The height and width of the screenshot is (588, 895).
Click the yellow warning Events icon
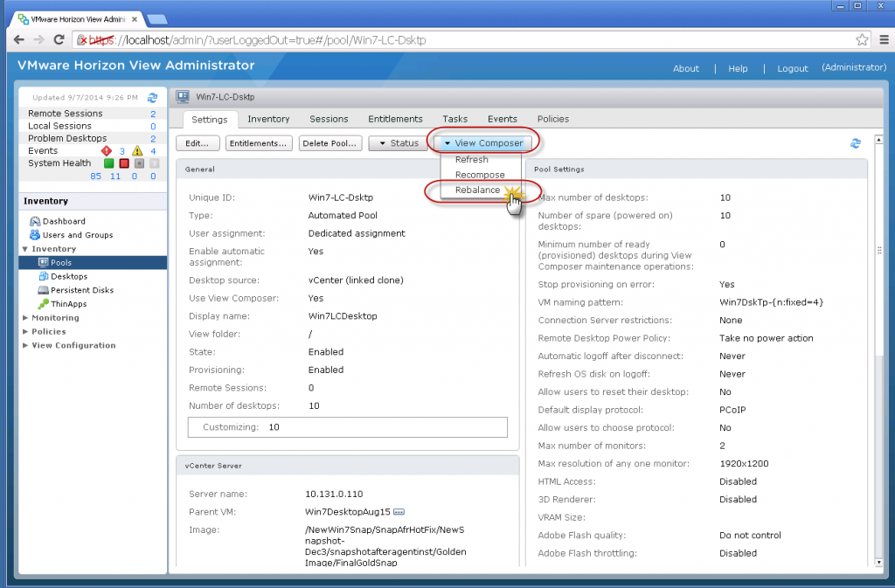(137, 150)
